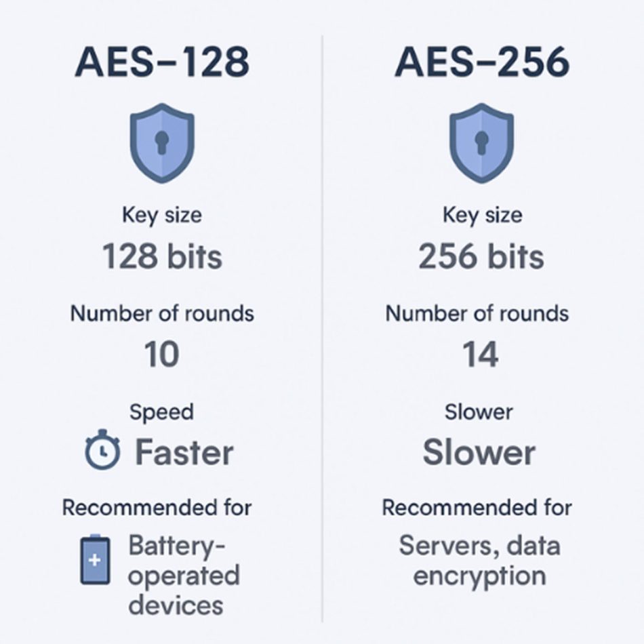
Task: Click the Speed label under AES-128
Action: coord(161,411)
